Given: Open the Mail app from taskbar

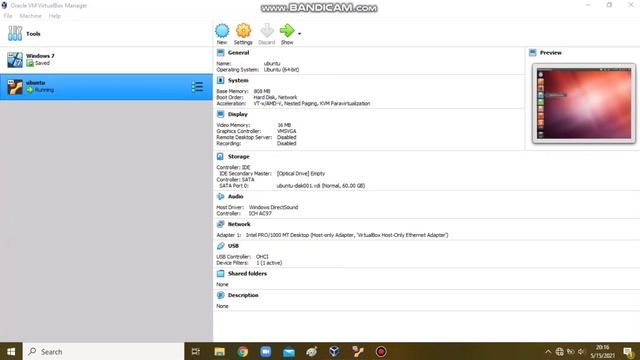Looking at the screenshot, I should tap(289, 351).
